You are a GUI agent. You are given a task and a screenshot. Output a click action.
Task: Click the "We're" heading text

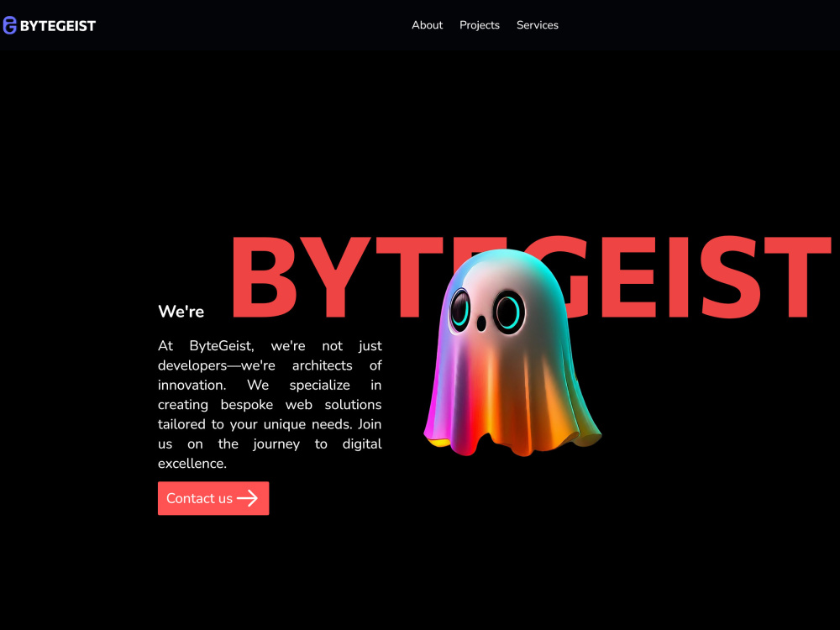click(181, 312)
